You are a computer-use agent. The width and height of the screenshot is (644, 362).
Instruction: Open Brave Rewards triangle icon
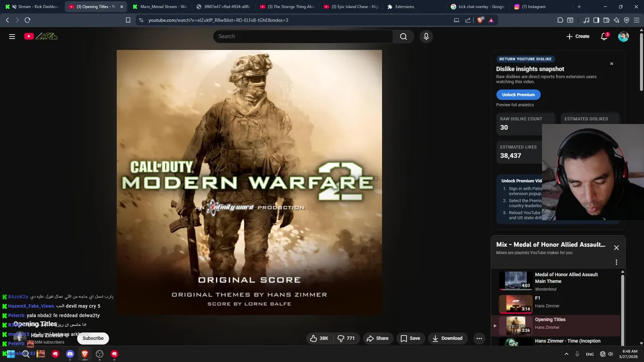[x=491, y=20]
